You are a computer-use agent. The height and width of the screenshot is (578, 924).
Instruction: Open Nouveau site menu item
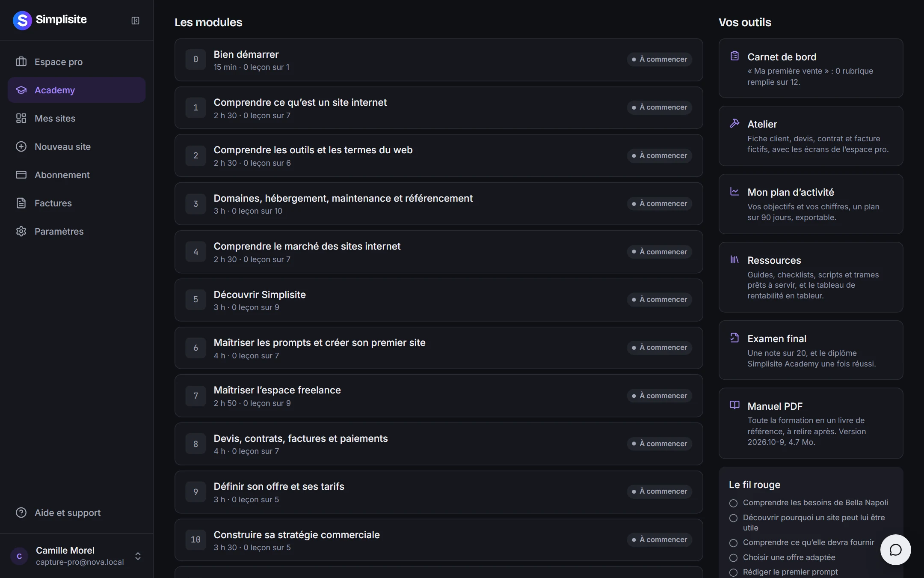77,146
